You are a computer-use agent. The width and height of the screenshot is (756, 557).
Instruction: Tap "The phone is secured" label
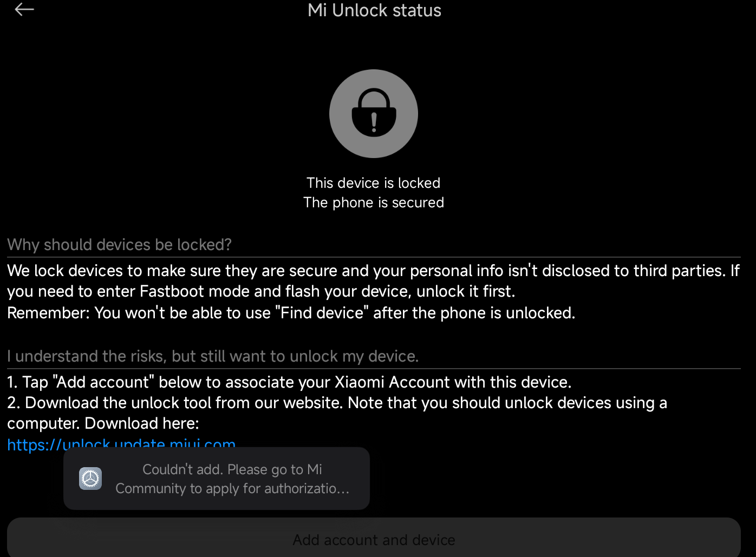click(x=374, y=202)
